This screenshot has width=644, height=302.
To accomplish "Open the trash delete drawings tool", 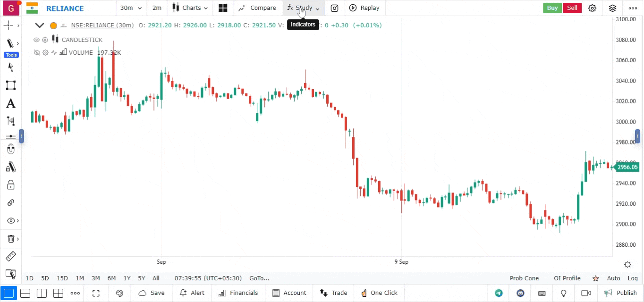I will [x=10, y=239].
